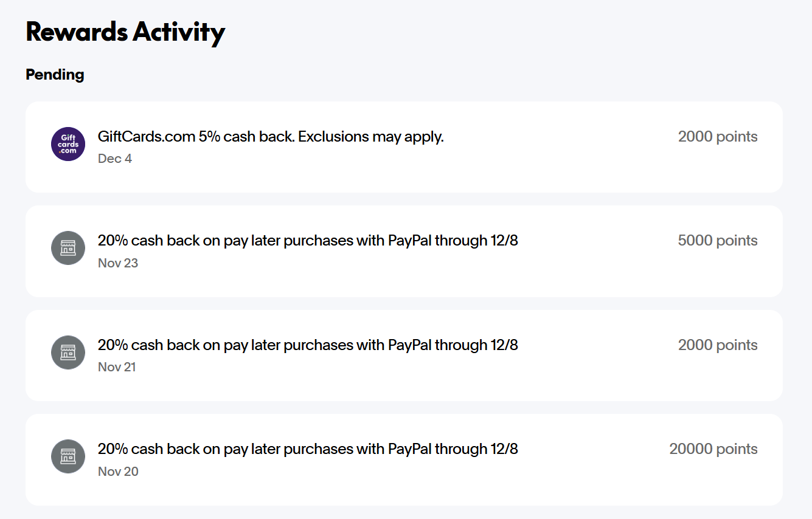The width and height of the screenshot is (812, 519).
Task: Click the 20000 points amount
Action: 713,449
